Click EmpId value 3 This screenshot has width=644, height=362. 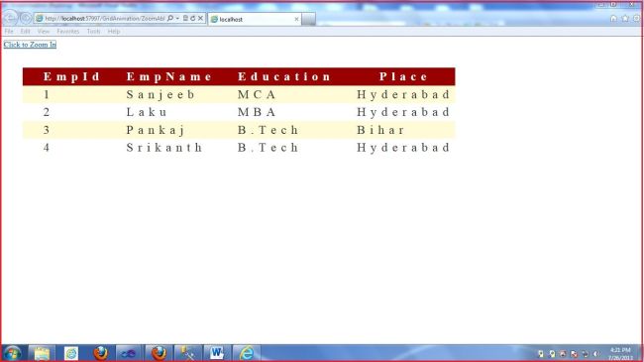(x=47, y=130)
